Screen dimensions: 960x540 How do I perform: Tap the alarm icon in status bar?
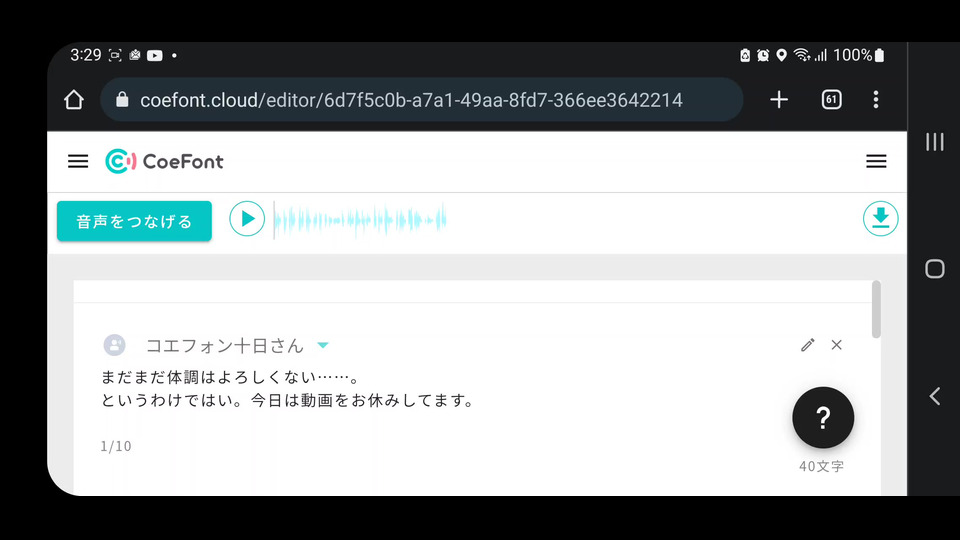pyautogui.click(x=763, y=56)
